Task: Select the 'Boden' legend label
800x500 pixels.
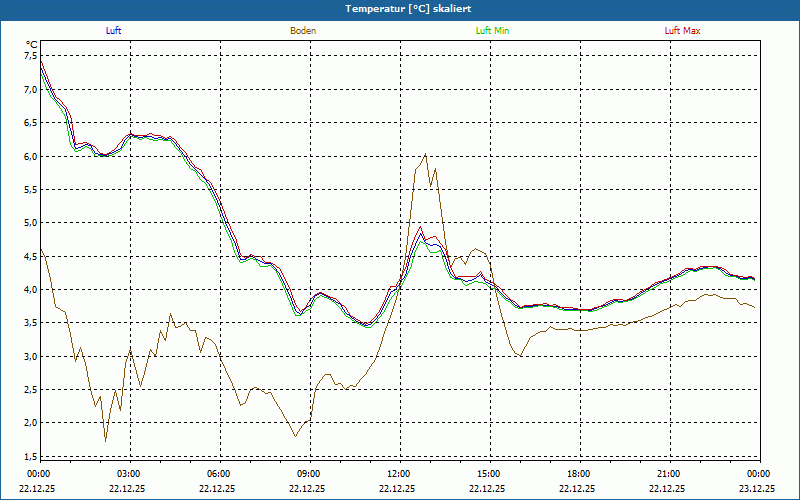Action: point(303,31)
